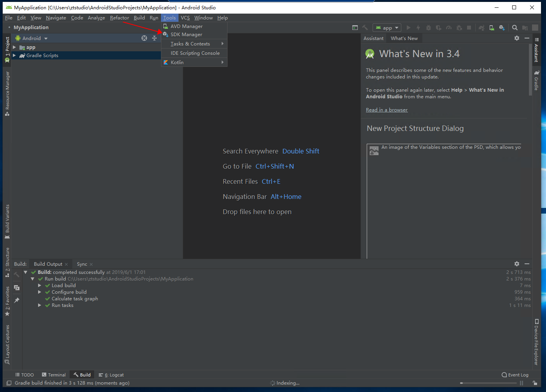Collapse the Run build node
Image resolution: width=546 pixels, height=392 pixels.
point(33,279)
